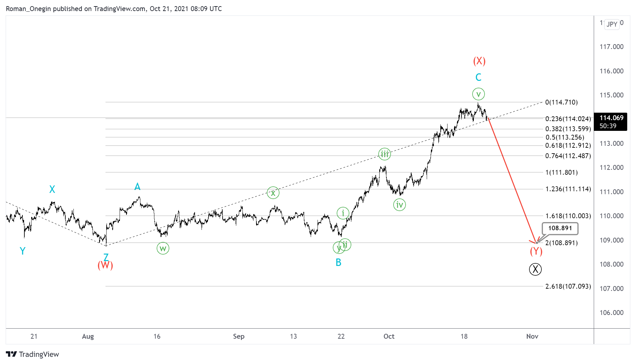Click the circled wave w marker

163,248
